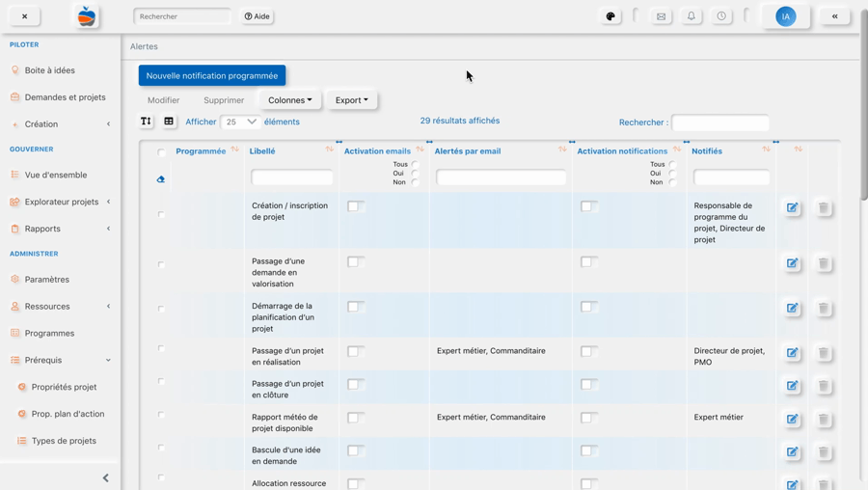868x490 pixels.
Task: Click Nouvelle notification programmée button
Action: (x=212, y=76)
